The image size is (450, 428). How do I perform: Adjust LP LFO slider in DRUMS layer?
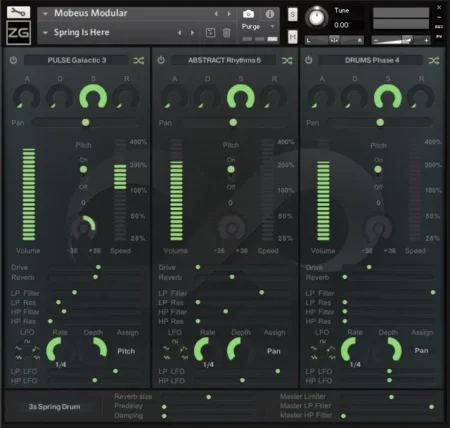tap(389, 371)
